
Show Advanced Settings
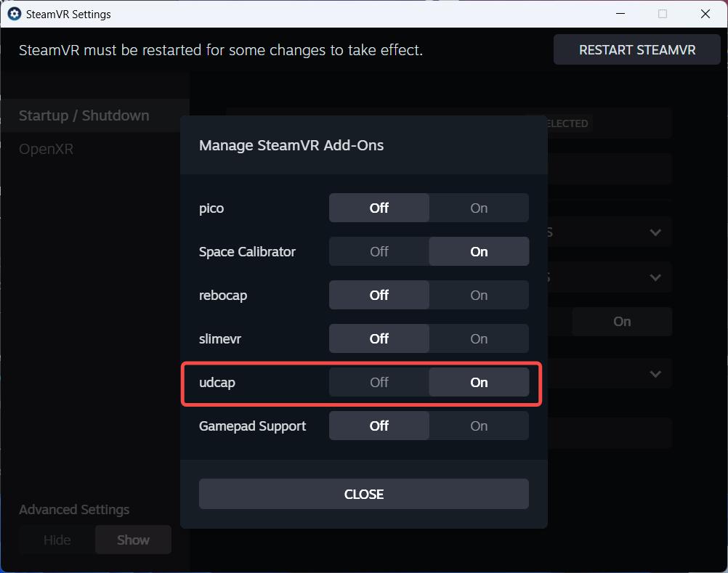pyautogui.click(x=133, y=540)
